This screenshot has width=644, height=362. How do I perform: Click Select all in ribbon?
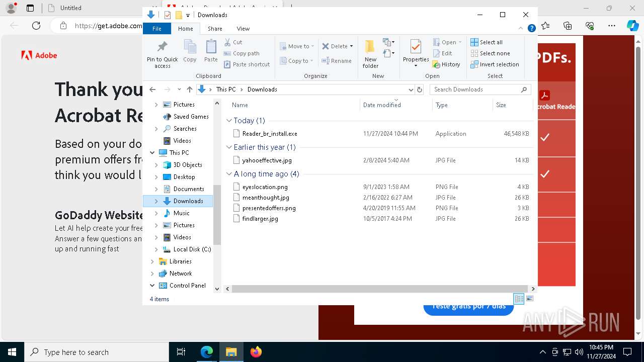click(487, 42)
